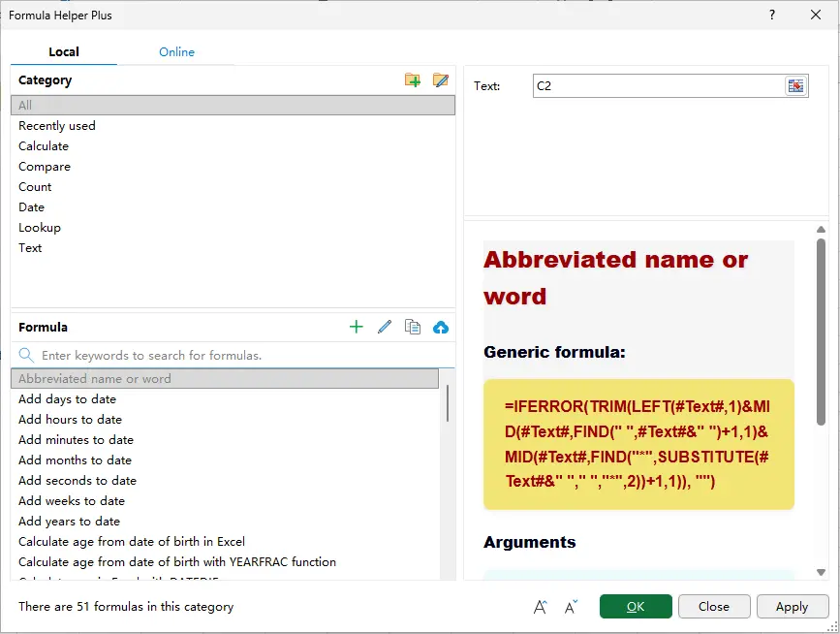Select the Date category
Screen dimensions: 840x634
233,206
